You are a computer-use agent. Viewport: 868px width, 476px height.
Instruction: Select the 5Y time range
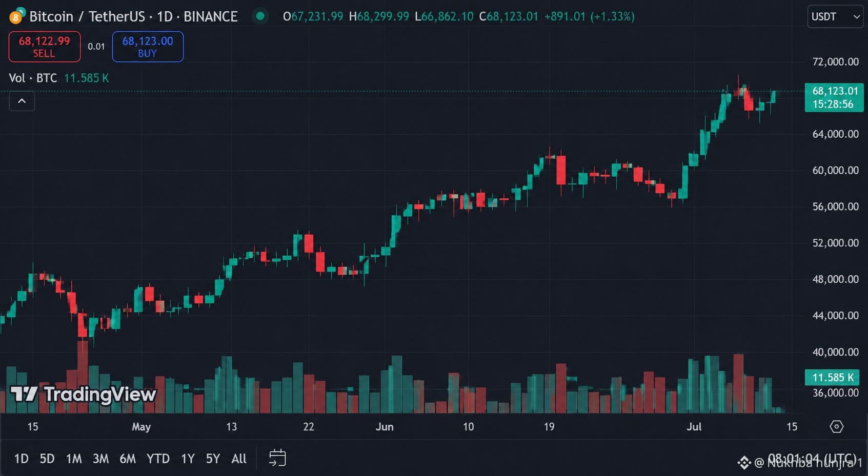pyautogui.click(x=213, y=459)
